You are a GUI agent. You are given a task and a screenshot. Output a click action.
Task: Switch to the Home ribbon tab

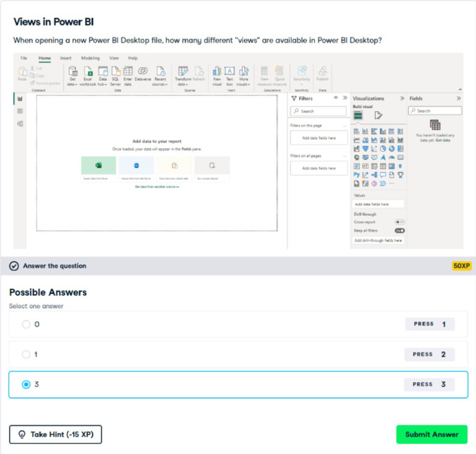tap(45, 58)
